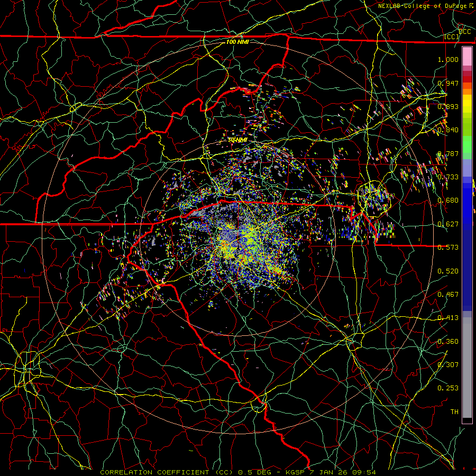Click the TH label on the scale
Image resolution: width=476 pixels, height=476 pixels.
click(x=454, y=412)
